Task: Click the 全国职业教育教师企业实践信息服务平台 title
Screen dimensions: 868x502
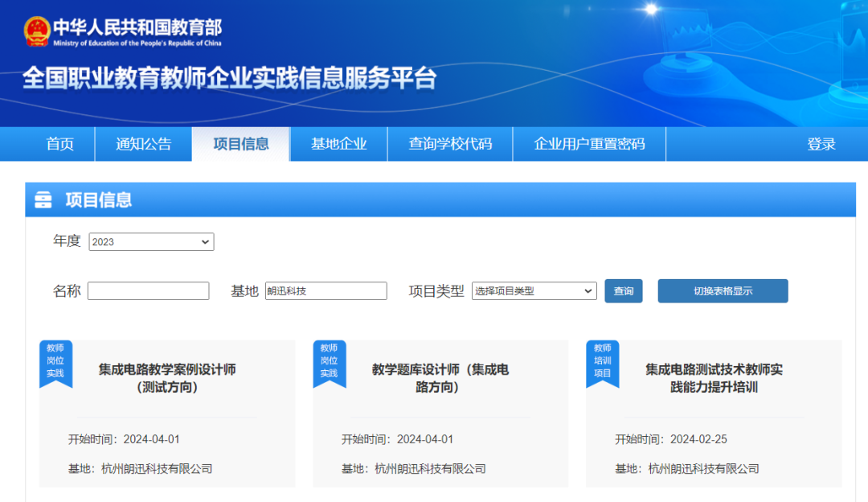Action: pos(230,78)
